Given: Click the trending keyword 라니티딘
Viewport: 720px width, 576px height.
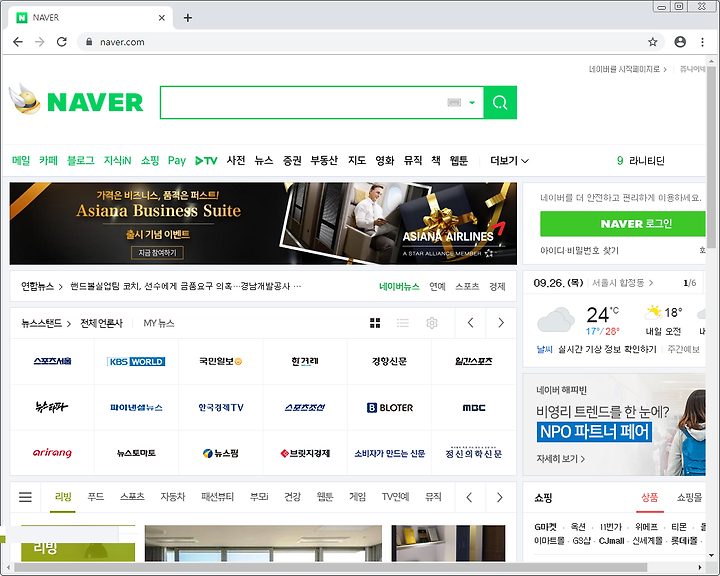Looking at the screenshot, I should (647, 161).
